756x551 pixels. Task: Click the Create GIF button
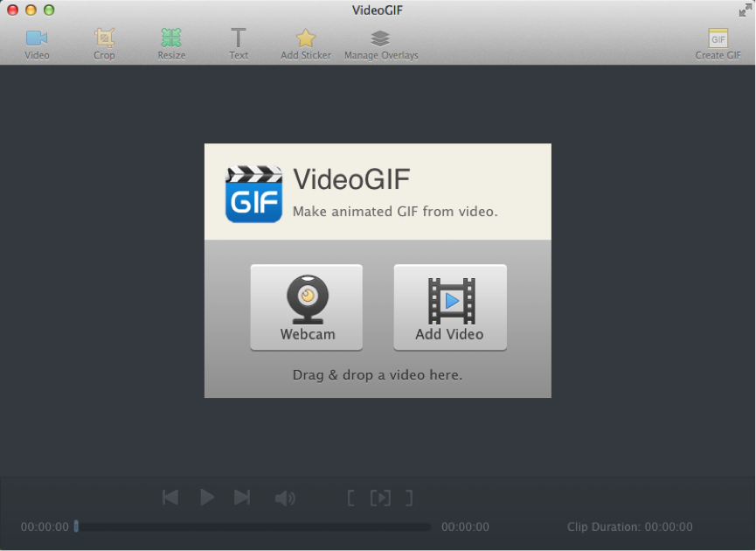pos(718,44)
